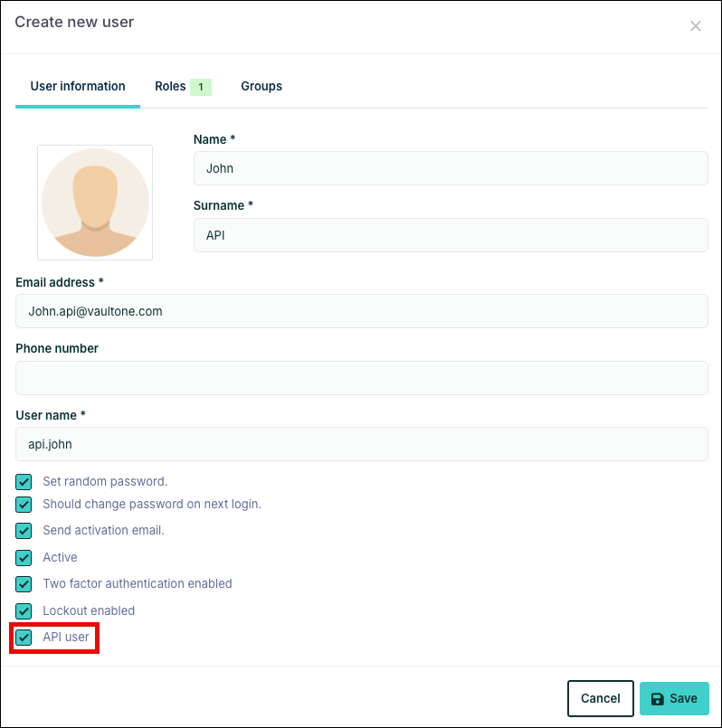The width and height of the screenshot is (722, 728).
Task: Click the Roles count badge
Action: coord(201,87)
